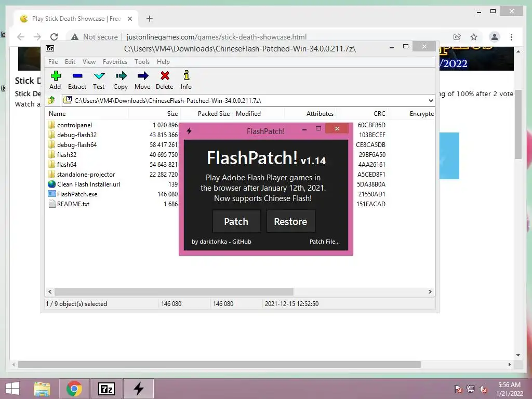The height and width of the screenshot is (399, 532).
Task: Select the flash32 folder
Action: (x=66, y=155)
